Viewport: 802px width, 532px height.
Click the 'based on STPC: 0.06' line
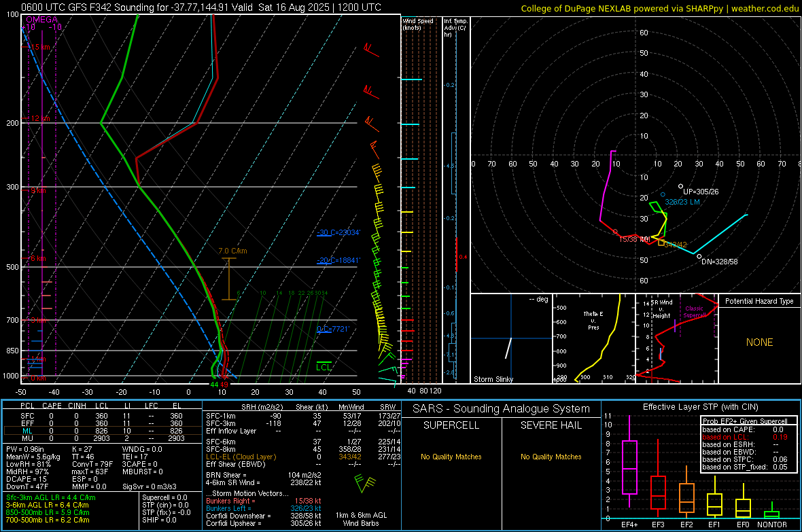coord(745,459)
